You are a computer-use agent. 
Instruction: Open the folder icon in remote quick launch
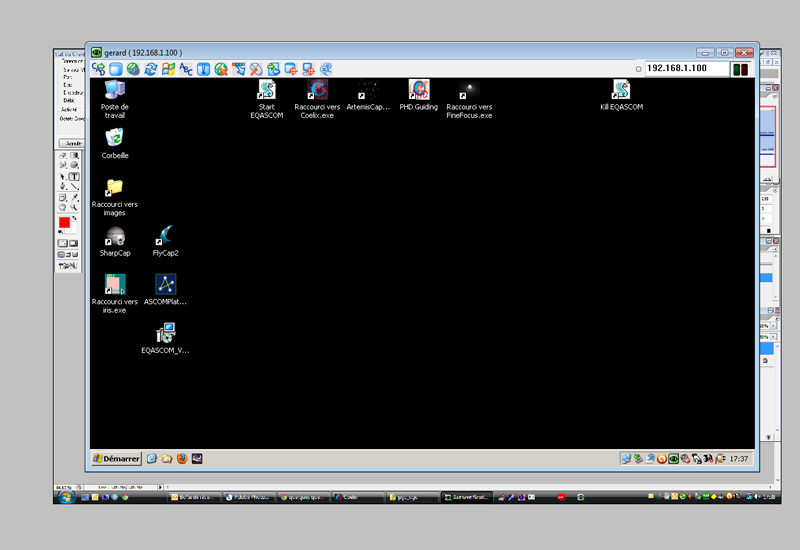[x=167, y=459]
